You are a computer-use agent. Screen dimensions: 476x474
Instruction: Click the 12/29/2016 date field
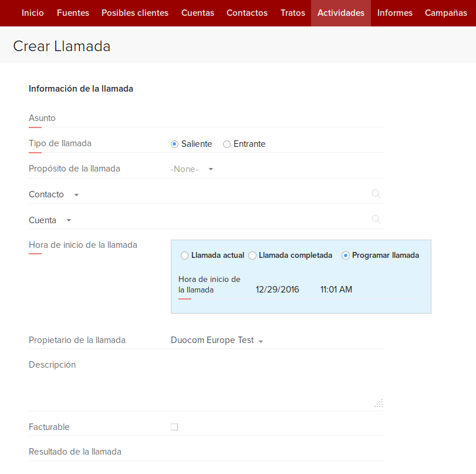(278, 290)
